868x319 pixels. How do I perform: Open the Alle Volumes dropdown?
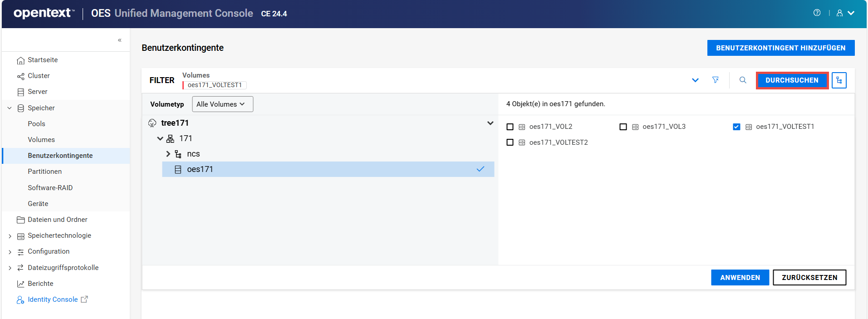point(222,104)
